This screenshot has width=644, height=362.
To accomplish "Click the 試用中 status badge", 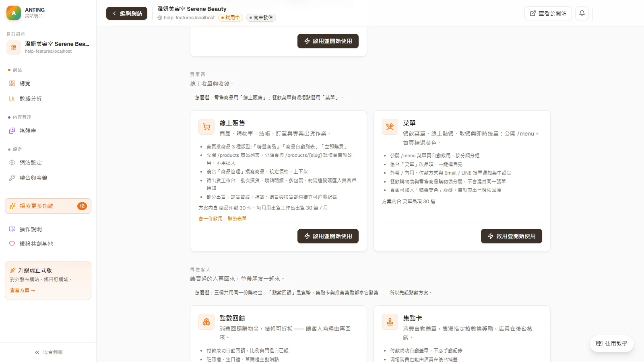I will pyautogui.click(x=231, y=18).
